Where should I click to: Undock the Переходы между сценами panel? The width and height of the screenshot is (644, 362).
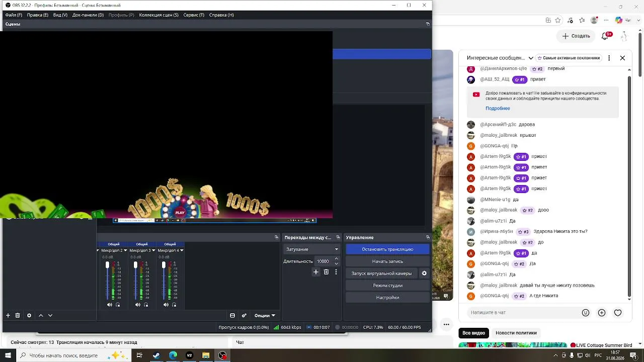click(x=339, y=237)
